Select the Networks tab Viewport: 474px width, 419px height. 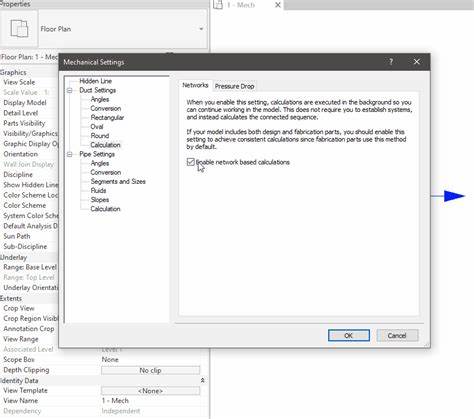[x=195, y=85]
